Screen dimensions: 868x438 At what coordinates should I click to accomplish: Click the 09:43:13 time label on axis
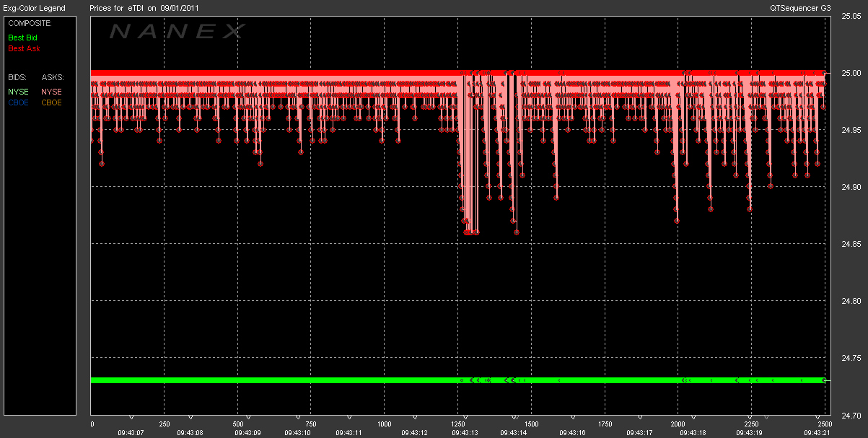point(464,432)
